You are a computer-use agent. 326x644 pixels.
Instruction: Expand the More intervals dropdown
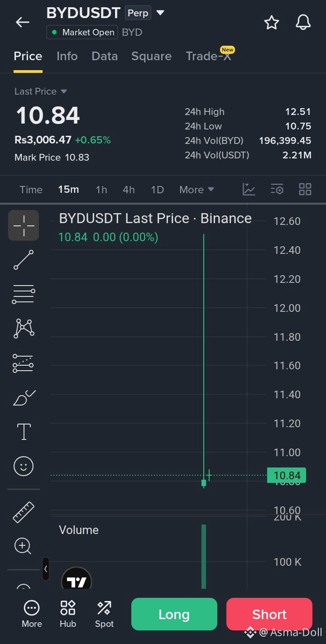click(x=197, y=190)
